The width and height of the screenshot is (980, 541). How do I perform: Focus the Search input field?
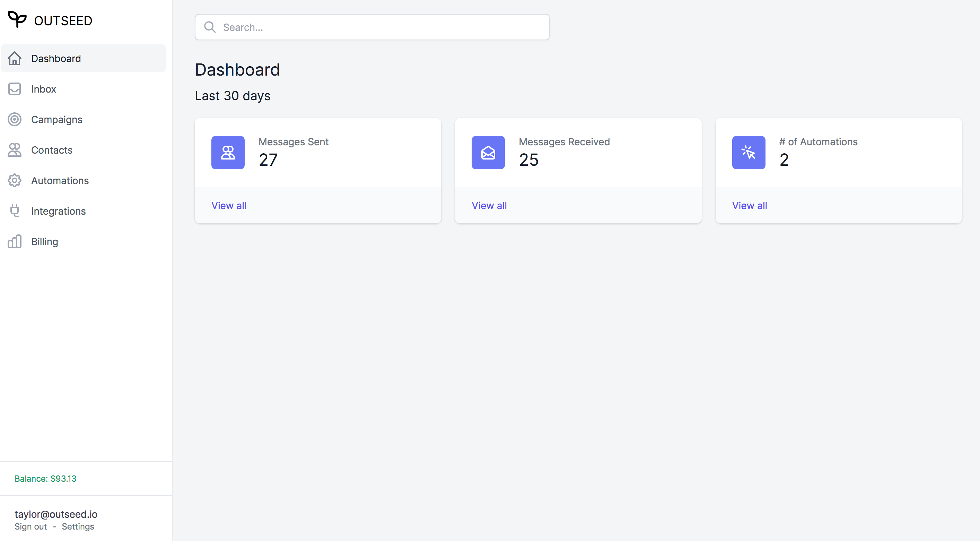(380, 27)
